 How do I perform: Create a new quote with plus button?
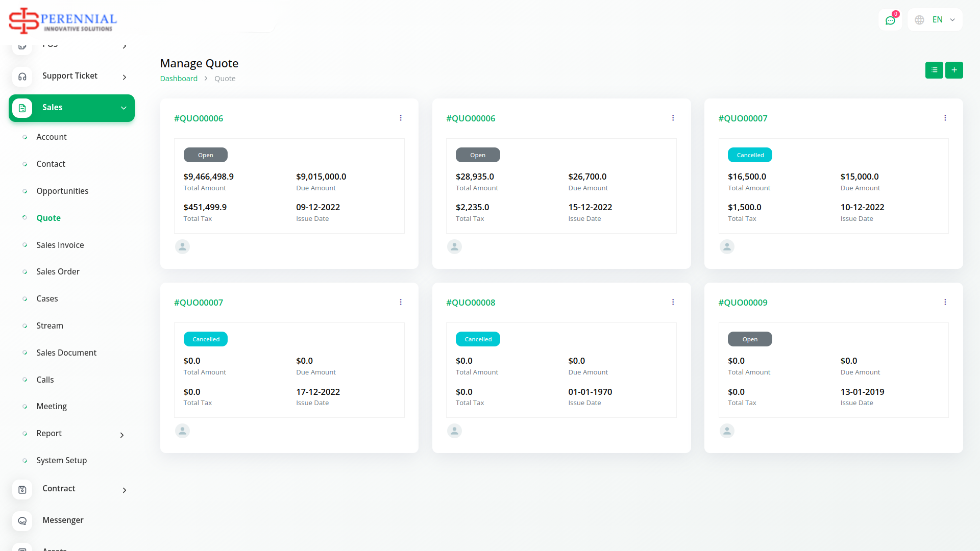[x=953, y=70]
